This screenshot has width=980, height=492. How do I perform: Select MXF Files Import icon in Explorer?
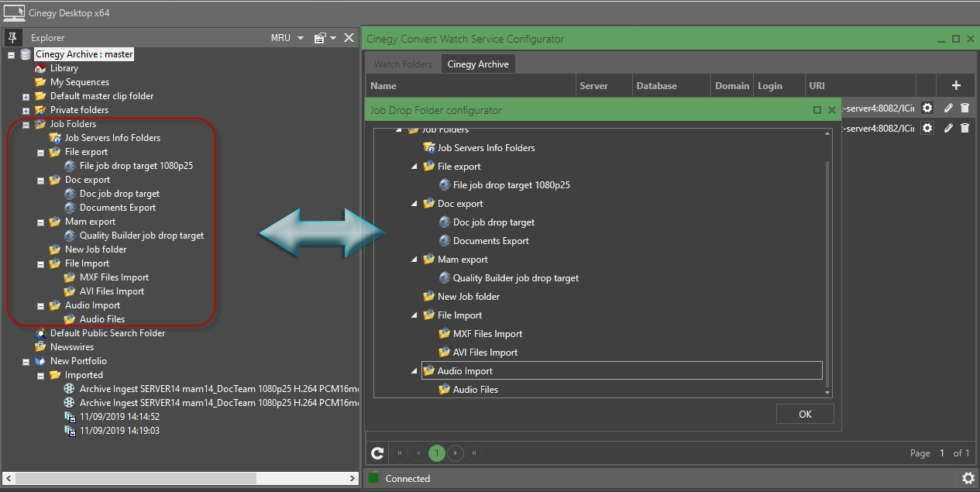70,277
